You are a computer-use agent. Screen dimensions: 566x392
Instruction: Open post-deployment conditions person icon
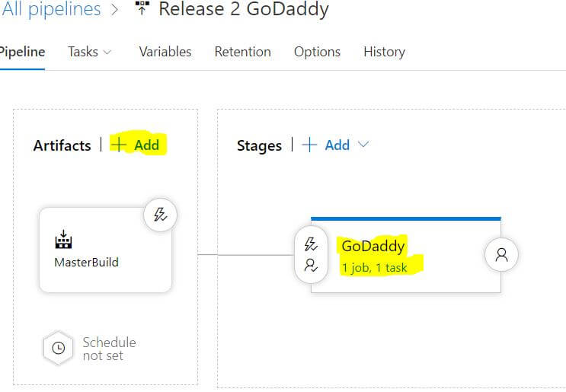click(x=501, y=254)
